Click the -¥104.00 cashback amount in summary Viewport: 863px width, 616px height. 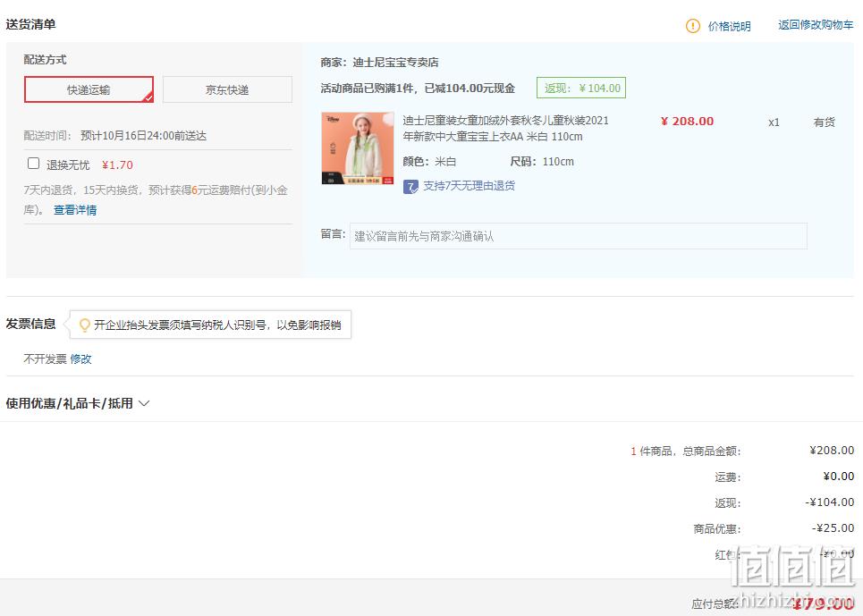[829, 502]
